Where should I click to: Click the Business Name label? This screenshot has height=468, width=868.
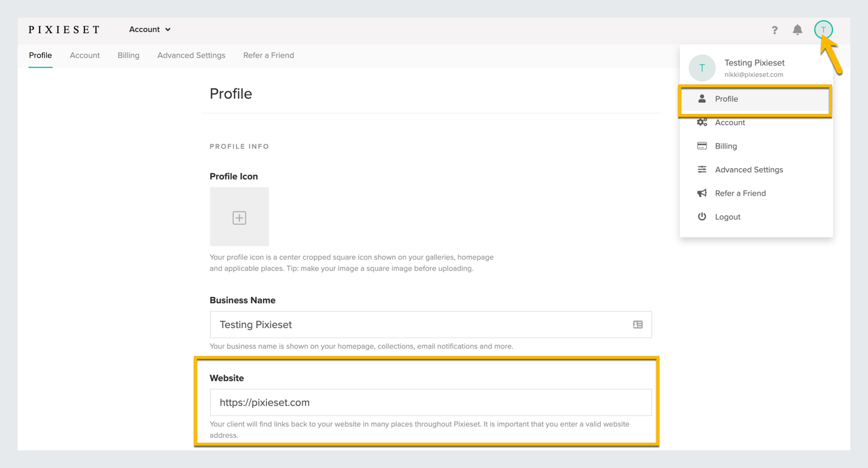point(242,300)
